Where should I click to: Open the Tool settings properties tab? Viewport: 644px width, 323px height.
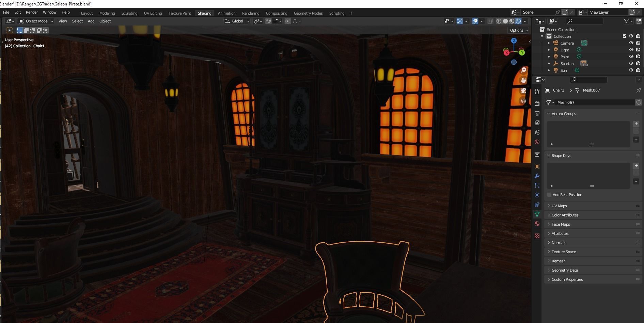[537, 91]
